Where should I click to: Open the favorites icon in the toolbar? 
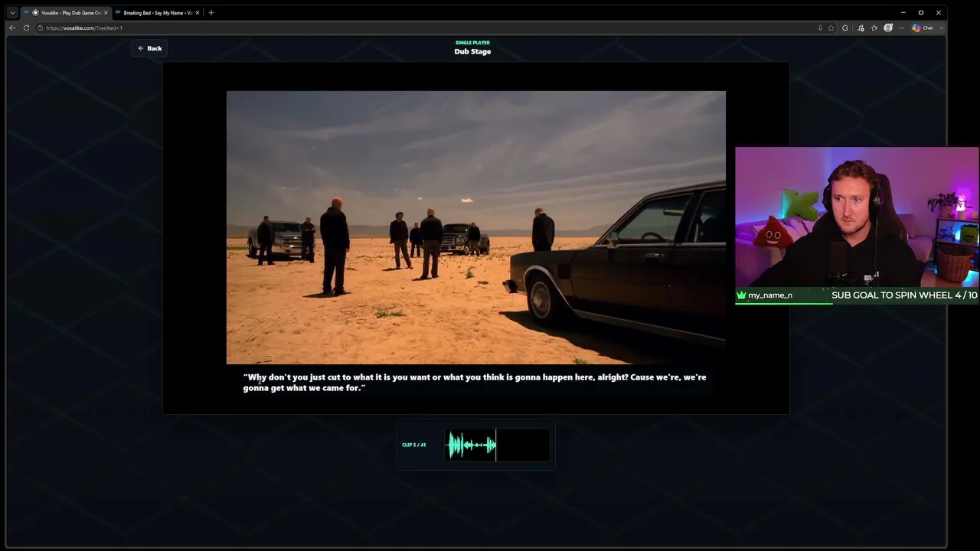(x=874, y=28)
